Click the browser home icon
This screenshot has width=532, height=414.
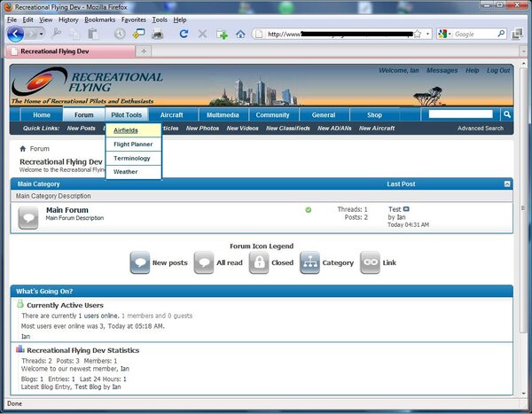[x=240, y=34]
